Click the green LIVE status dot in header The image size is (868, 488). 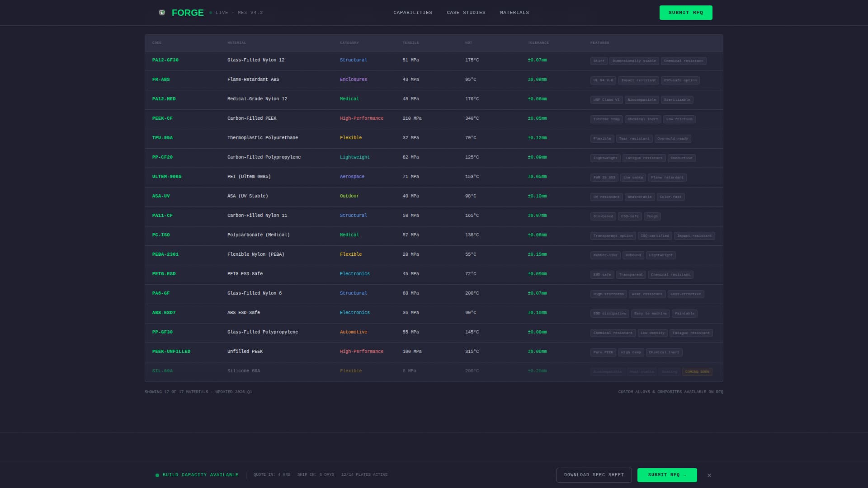211,13
